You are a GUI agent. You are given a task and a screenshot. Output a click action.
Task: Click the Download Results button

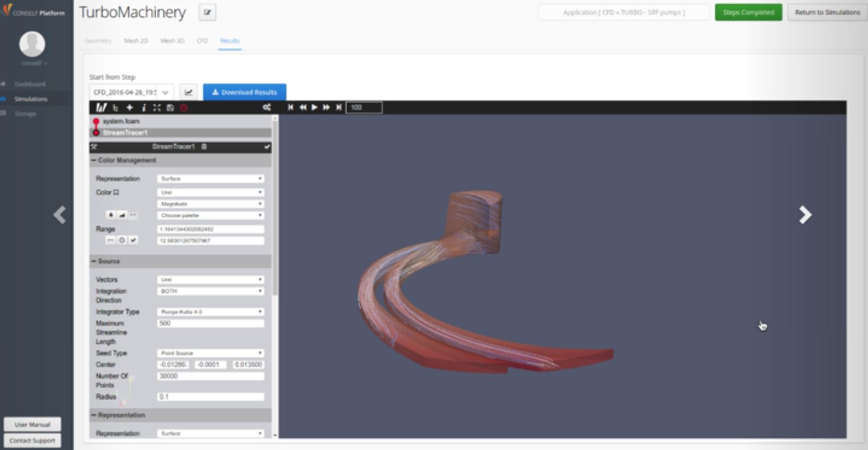pyautogui.click(x=244, y=92)
